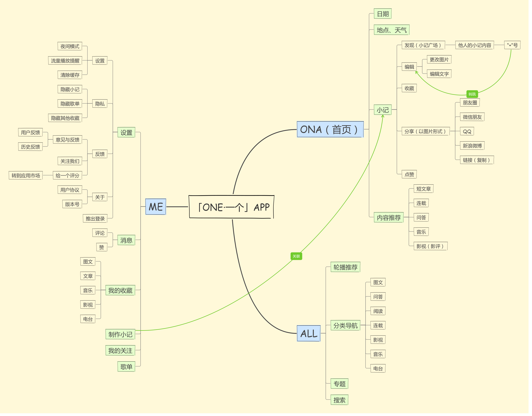Click the 制作小记 node
This screenshot has height=416, width=532.
pos(121,336)
